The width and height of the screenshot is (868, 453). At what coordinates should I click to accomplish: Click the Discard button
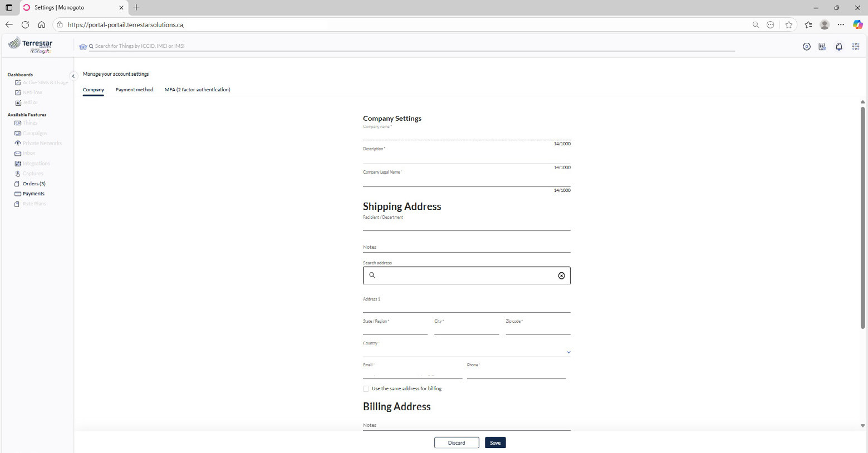pyautogui.click(x=457, y=443)
